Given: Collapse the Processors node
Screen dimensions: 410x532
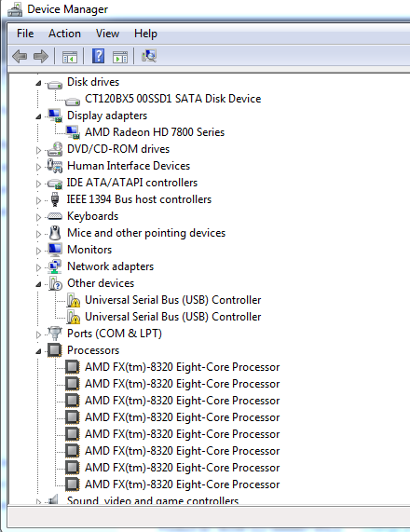Looking at the screenshot, I should click(x=38, y=351).
